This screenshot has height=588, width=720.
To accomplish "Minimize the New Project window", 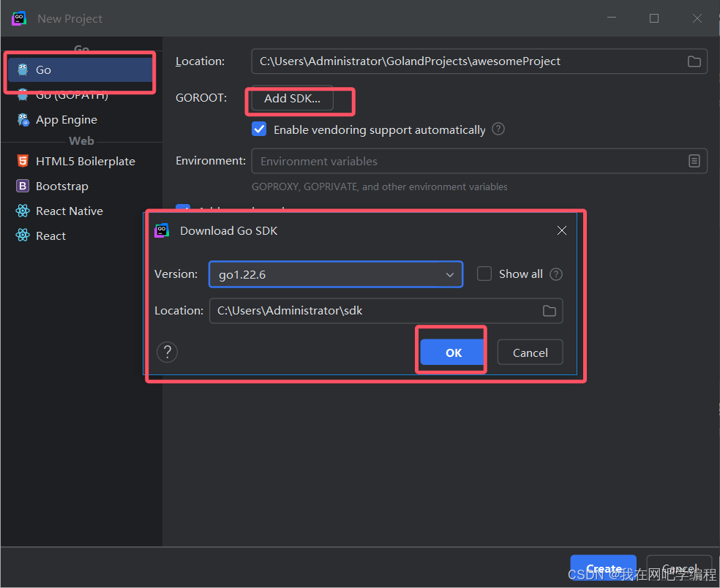I will (612, 18).
